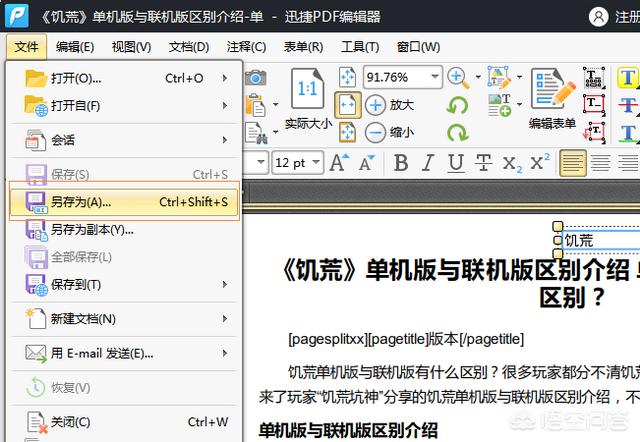Toggle the highlighted fit width page icon
The height and width of the screenshot is (442, 640).
coord(348,105)
